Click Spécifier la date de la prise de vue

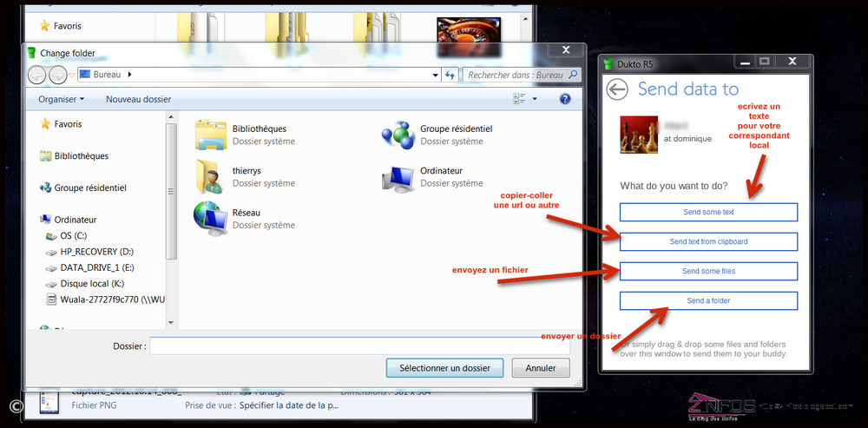pyautogui.click(x=288, y=405)
